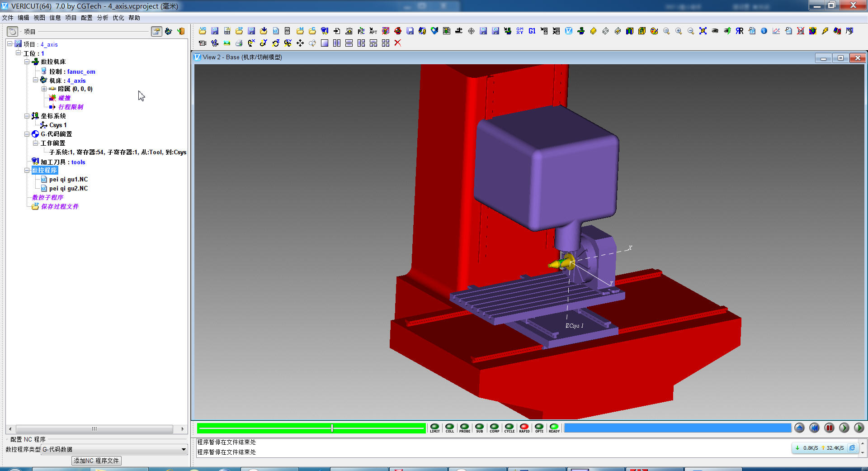The image size is (868, 471).
Task: Collapse the 项目 : 4_axis root node
Action: 10,44
